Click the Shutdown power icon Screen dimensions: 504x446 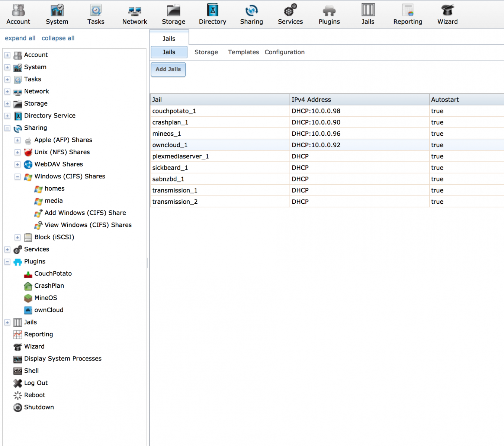click(x=17, y=407)
